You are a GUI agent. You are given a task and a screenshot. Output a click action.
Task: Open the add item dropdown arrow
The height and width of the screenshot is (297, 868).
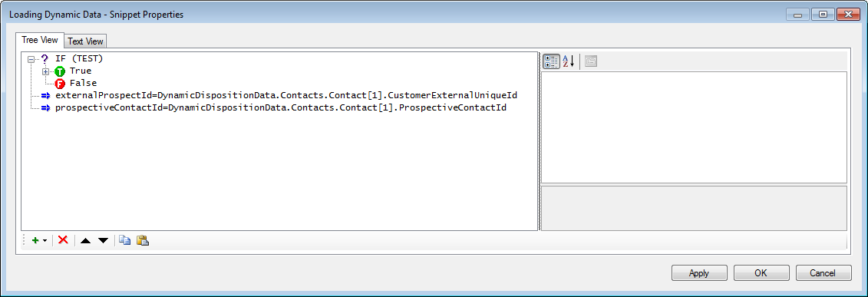pyautogui.click(x=45, y=241)
